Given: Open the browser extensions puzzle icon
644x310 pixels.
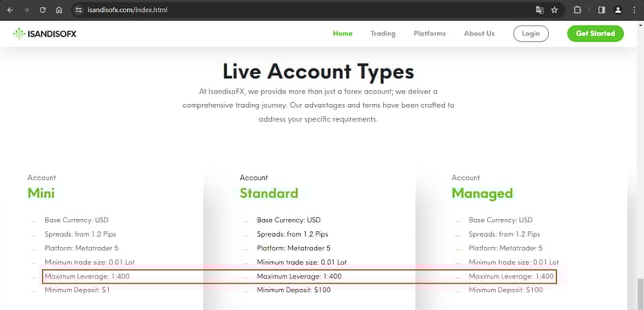Looking at the screenshot, I should coord(577,10).
